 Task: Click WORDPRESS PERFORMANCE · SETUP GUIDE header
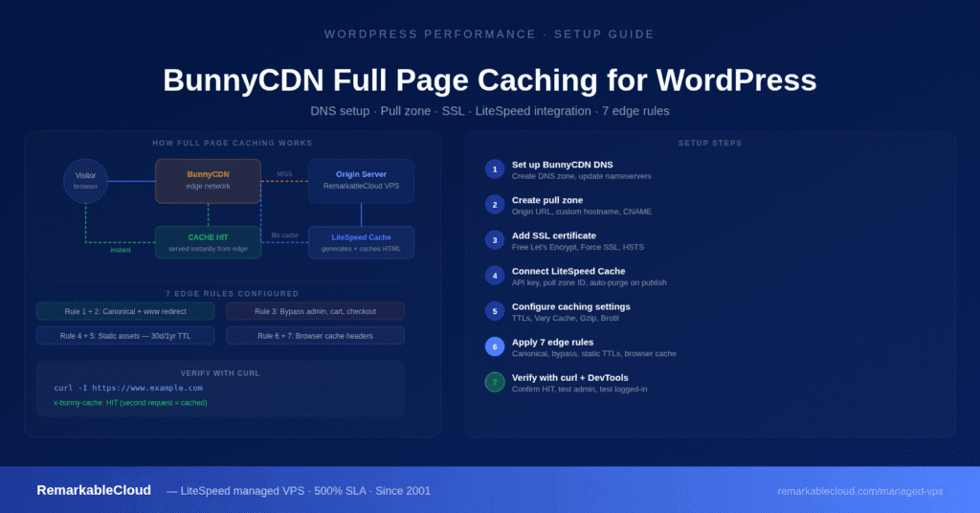(x=489, y=34)
